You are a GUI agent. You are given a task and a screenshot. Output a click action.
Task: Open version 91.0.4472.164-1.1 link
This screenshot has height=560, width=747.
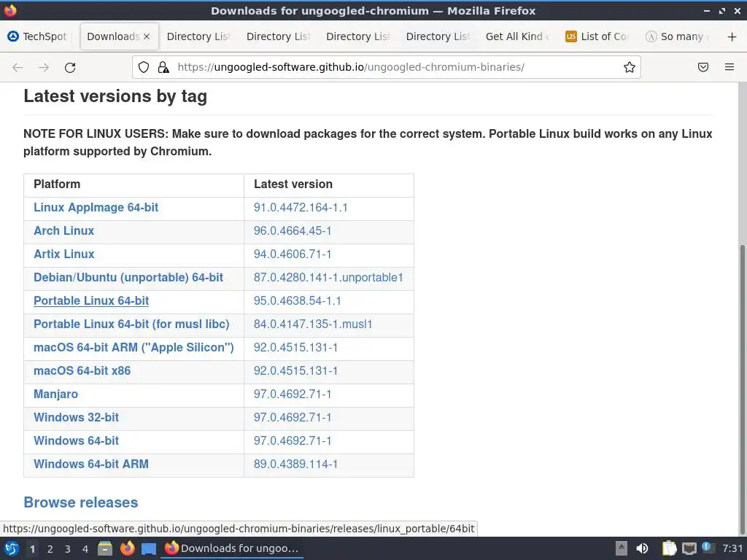point(301,208)
